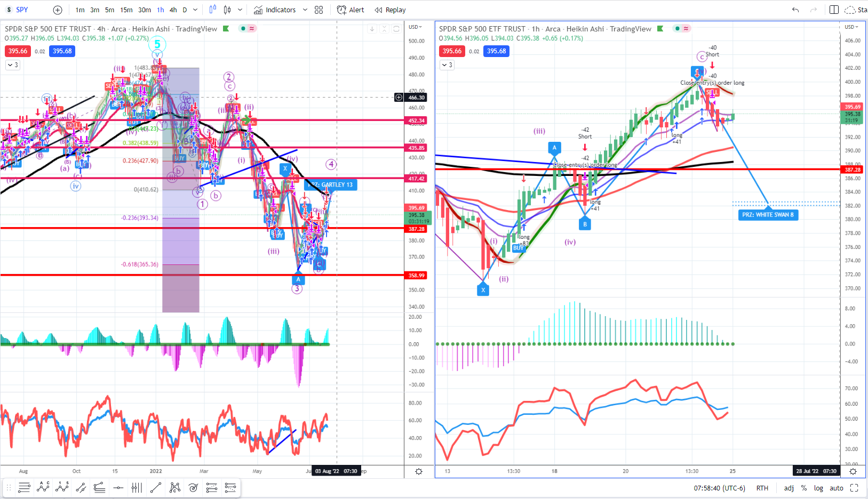
Task: Open the left chart USD currency dropdown
Action: tap(415, 27)
